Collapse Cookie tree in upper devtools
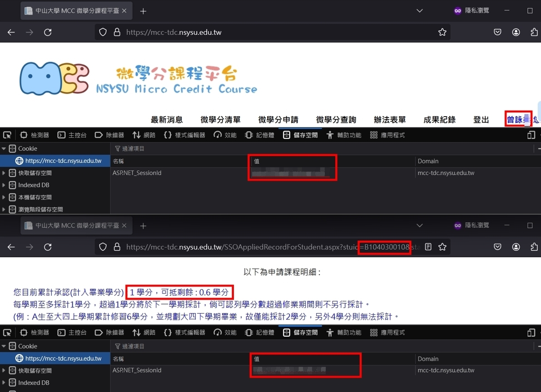 point(4,149)
